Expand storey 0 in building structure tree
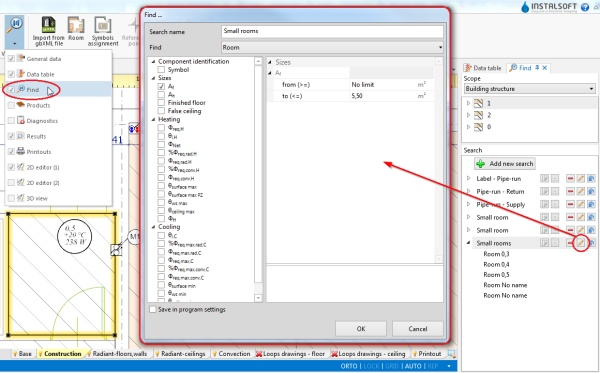The height and width of the screenshot is (373, 600). click(468, 127)
